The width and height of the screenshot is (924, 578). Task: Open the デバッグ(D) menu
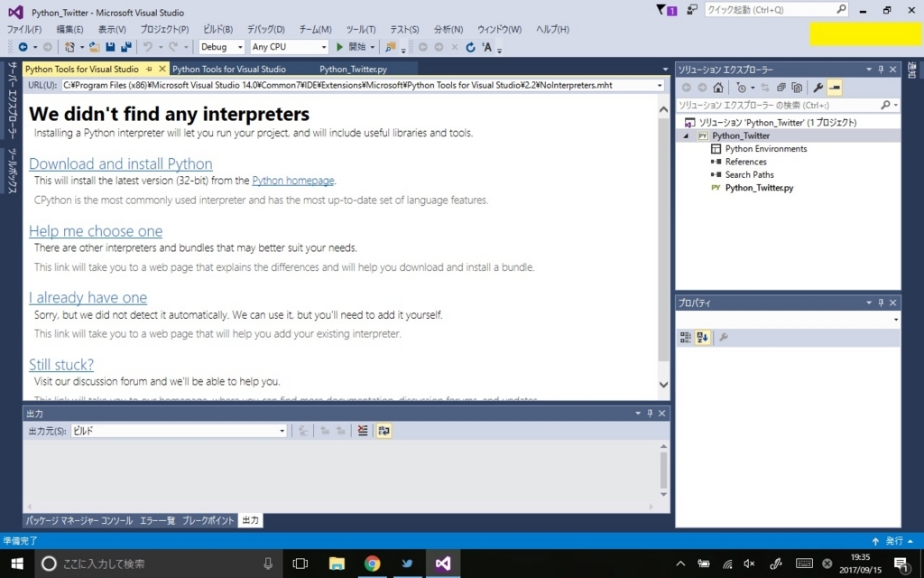[x=266, y=30]
